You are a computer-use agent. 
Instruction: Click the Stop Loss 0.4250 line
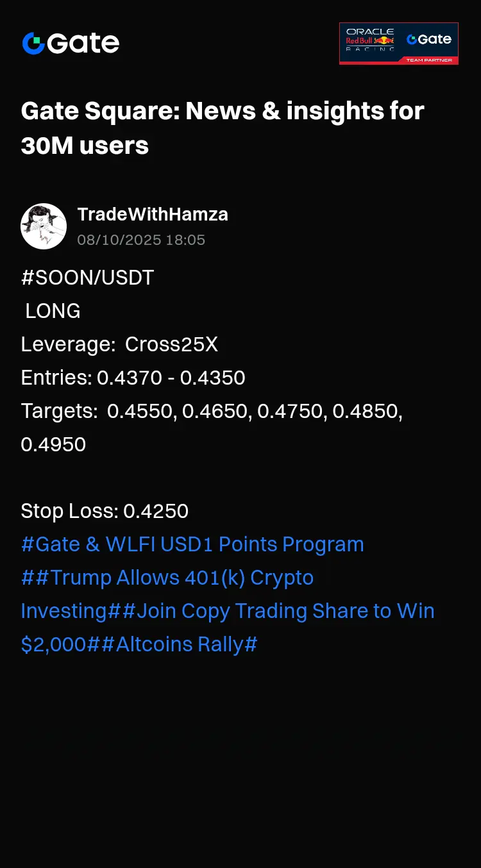click(105, 511)
